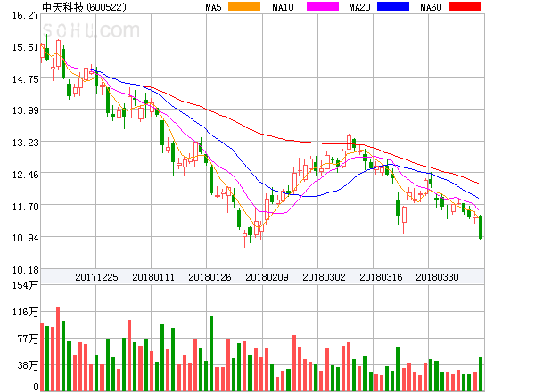Click the MA5 legend label

point(213,7)
